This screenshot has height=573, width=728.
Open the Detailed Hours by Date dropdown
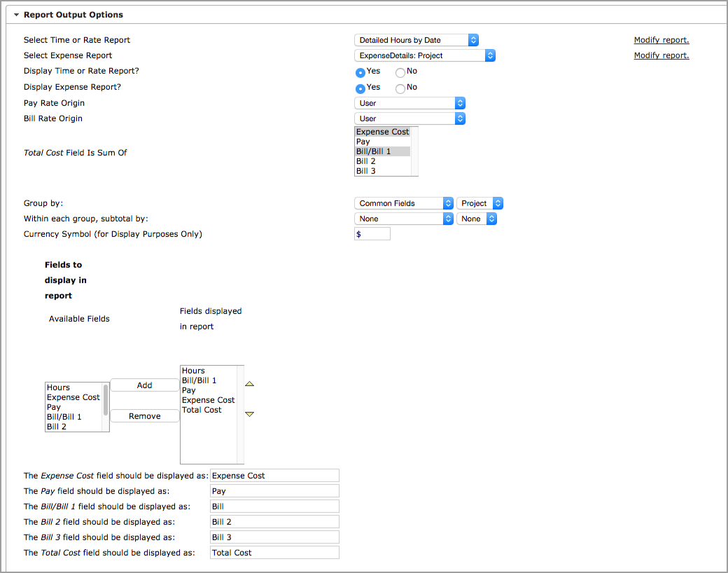click(x=416, y=40)
